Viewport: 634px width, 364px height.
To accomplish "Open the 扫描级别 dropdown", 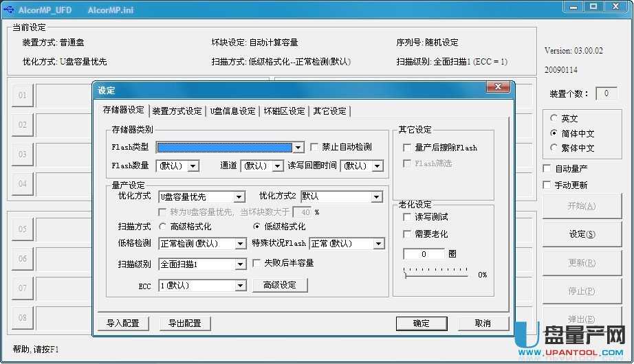I will (x=239, y=264).
